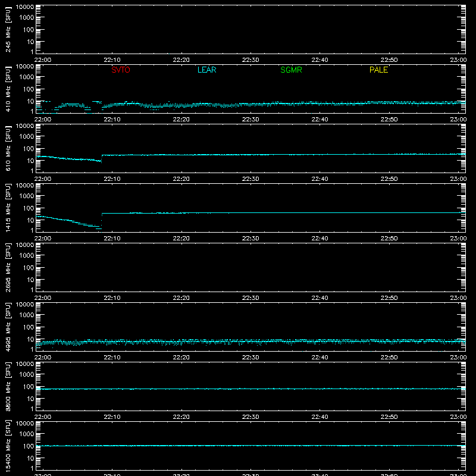Select the 610 MHz [SFU] axis label
476x476 pixels.
[x=8, y=148]
